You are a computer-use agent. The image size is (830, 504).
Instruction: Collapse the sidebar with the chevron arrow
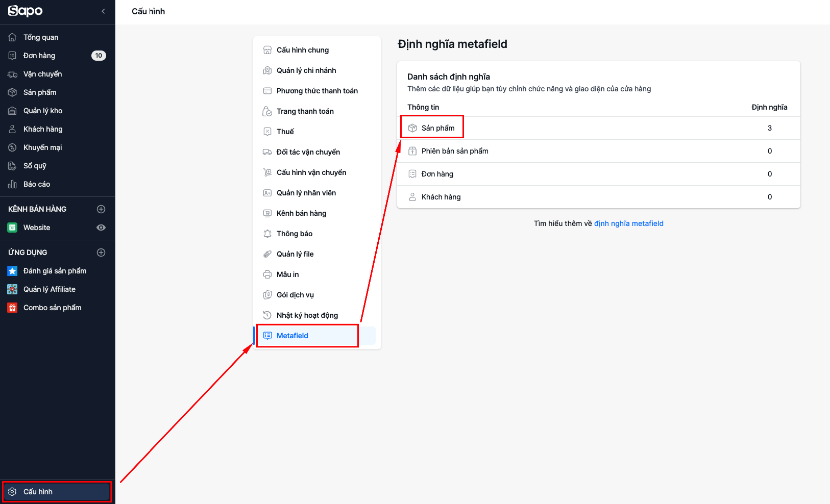pyautogui.click(x=103, y=11)
